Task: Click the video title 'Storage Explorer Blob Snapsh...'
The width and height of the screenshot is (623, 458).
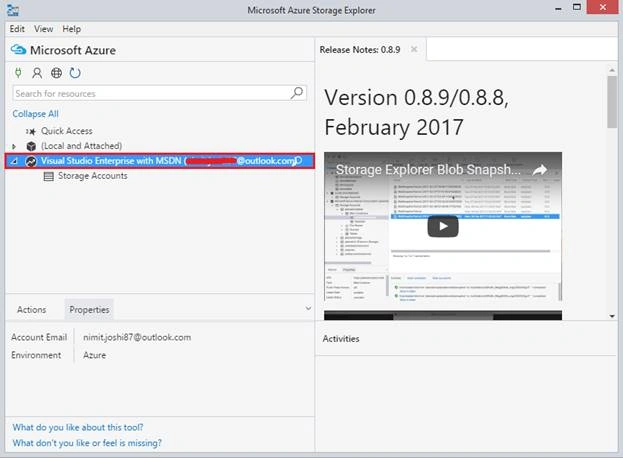Action: pos(428,170)
